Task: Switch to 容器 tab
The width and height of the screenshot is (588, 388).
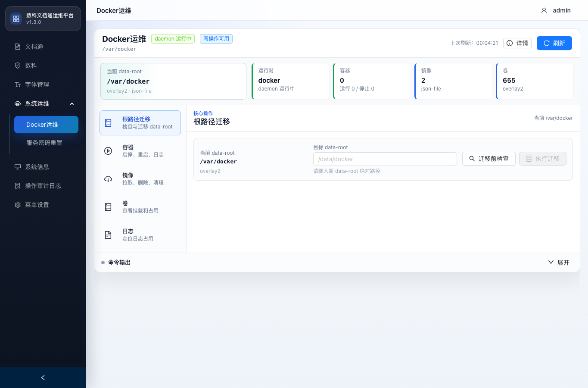Action: click(140, 151)
